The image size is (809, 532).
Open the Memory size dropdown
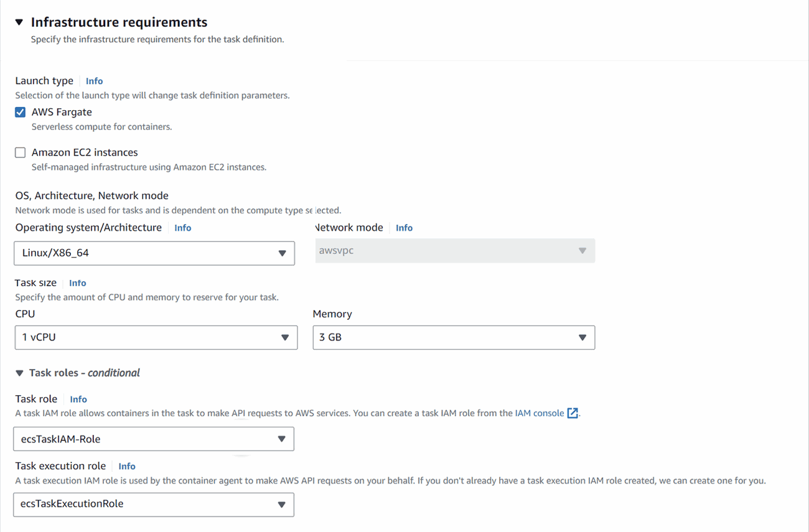[x=453, y=337]
